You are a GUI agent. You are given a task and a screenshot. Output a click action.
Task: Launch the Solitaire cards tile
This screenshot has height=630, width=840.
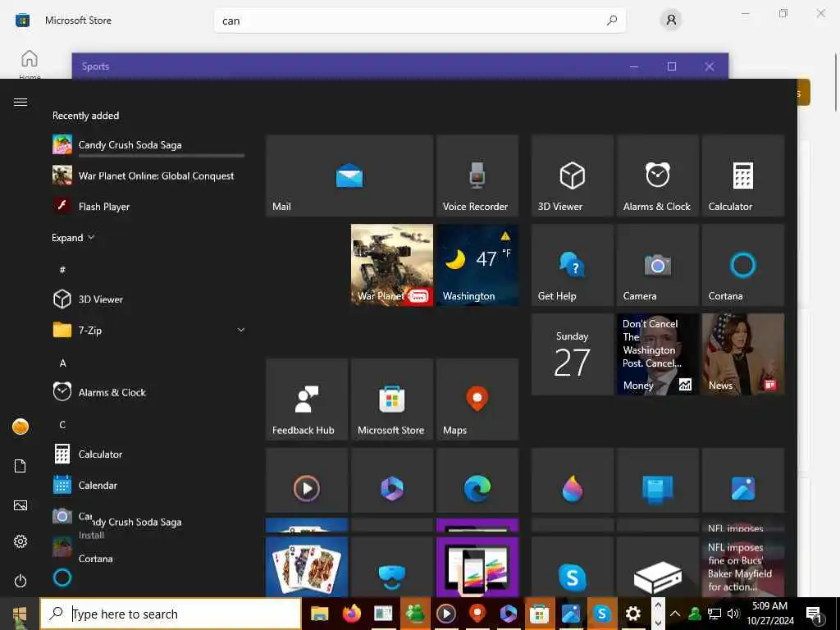307,567
